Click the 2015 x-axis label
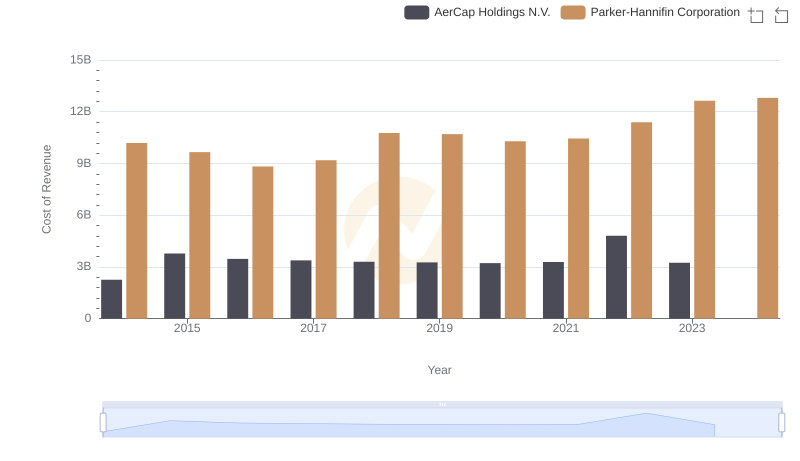This screenshot has width=800, height=461. [187, 328]
